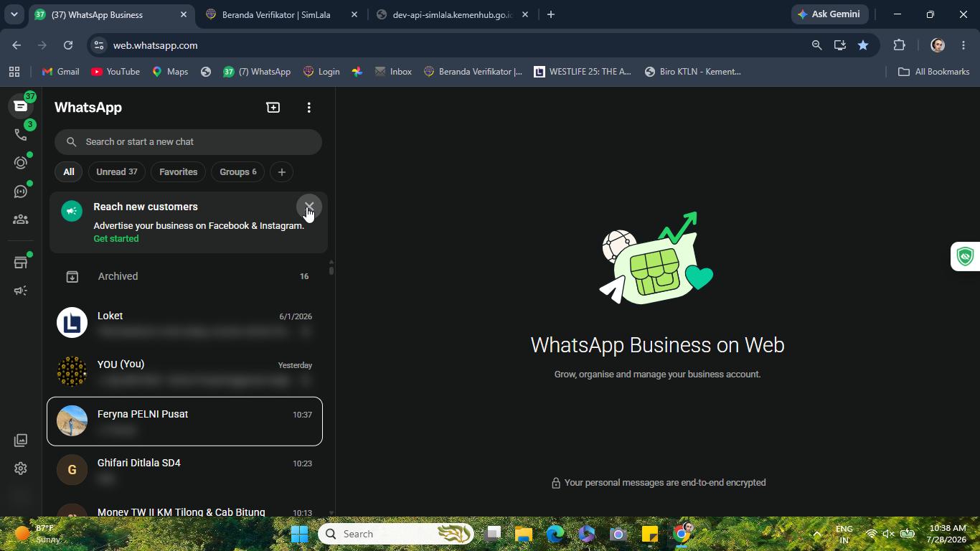
Task: Open the zoom magnifier icon in address bar
Action: click(816, 45)
